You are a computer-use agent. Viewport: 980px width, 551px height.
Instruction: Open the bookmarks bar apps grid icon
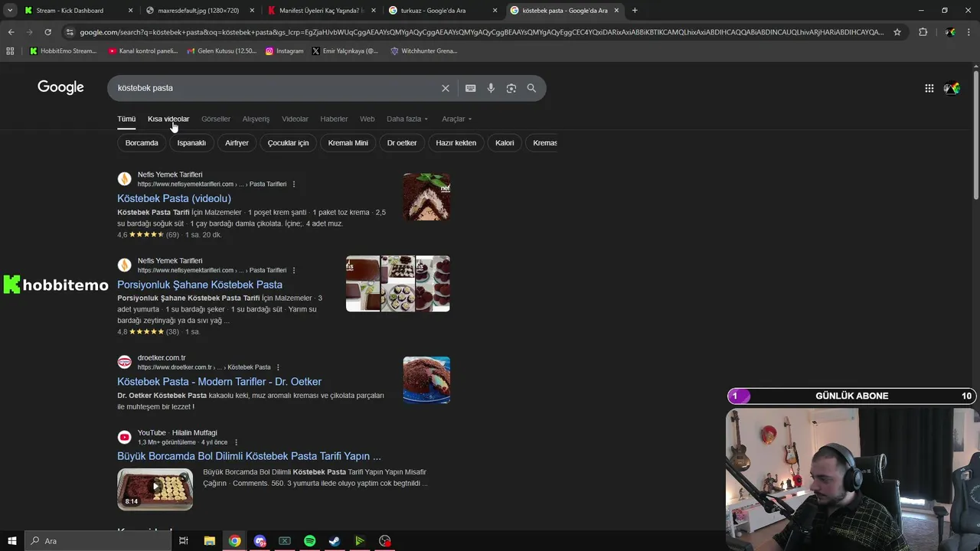(10, 51)
